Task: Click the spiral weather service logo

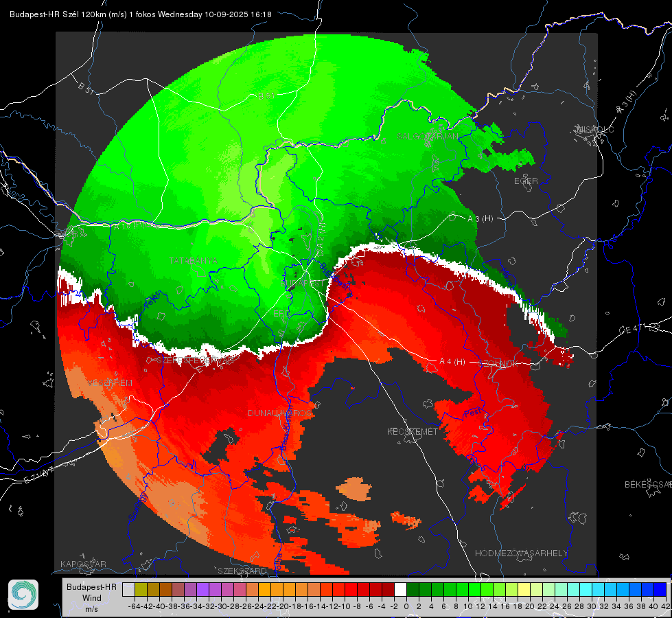Action: 23,595
